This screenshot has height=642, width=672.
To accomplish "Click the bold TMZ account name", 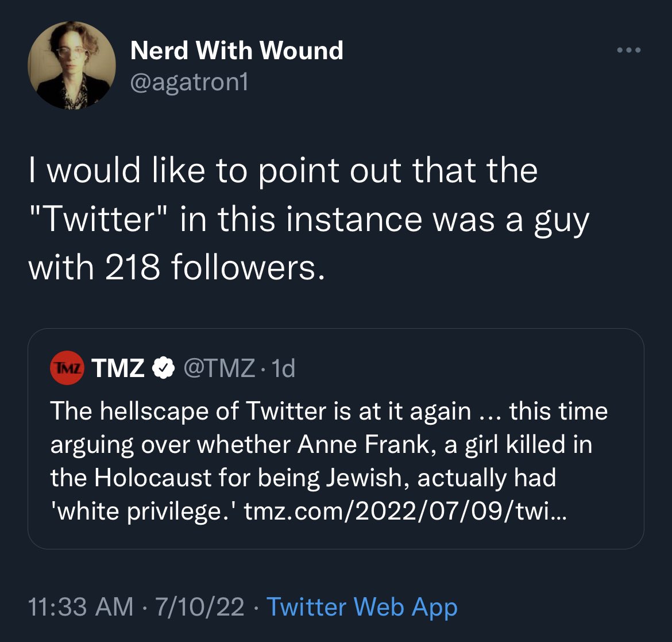I will pyautogui.click(x=118, y=368).
